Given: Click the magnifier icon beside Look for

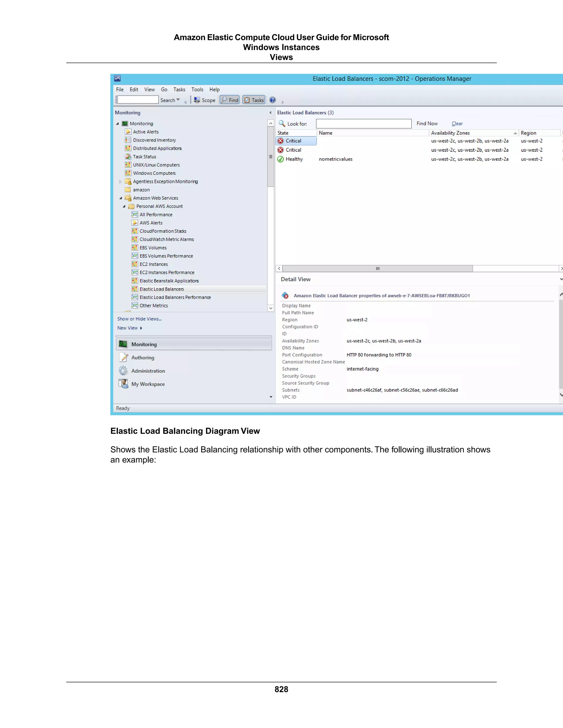Looking at the screenshot, I should point(282,123).
